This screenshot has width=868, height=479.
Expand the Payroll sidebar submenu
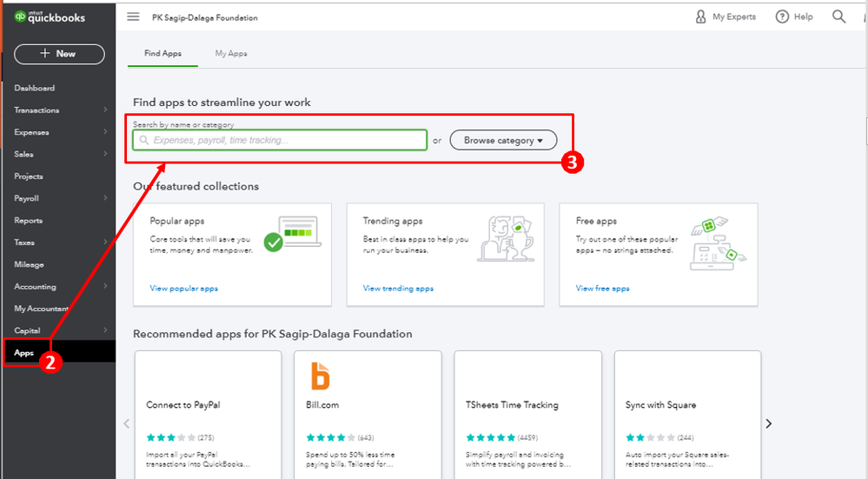(105, 198)
